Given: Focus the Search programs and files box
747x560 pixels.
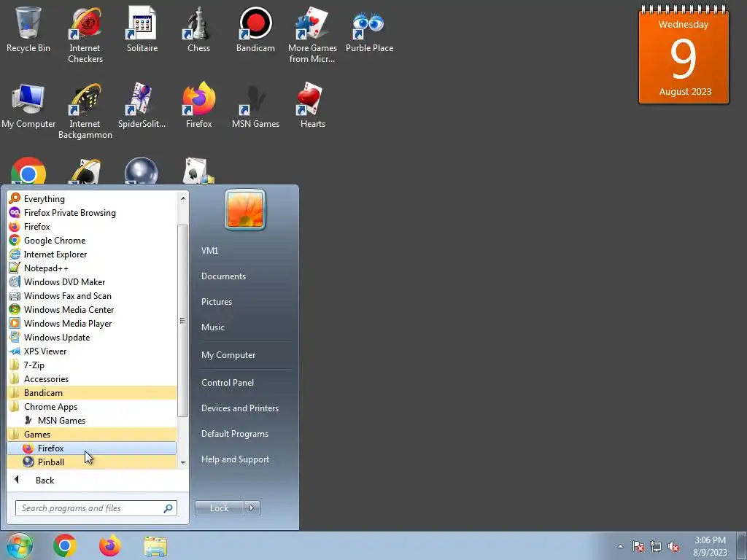Looking at the screenshot, I should point(96,508).
